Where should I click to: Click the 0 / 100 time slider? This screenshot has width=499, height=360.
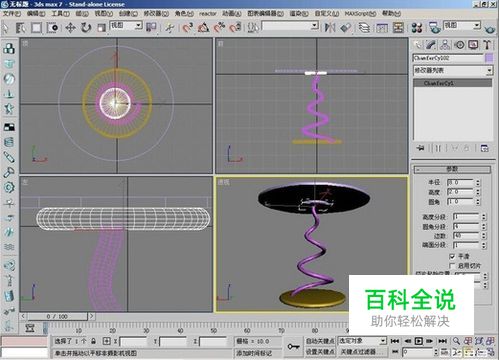coord(57,316)
